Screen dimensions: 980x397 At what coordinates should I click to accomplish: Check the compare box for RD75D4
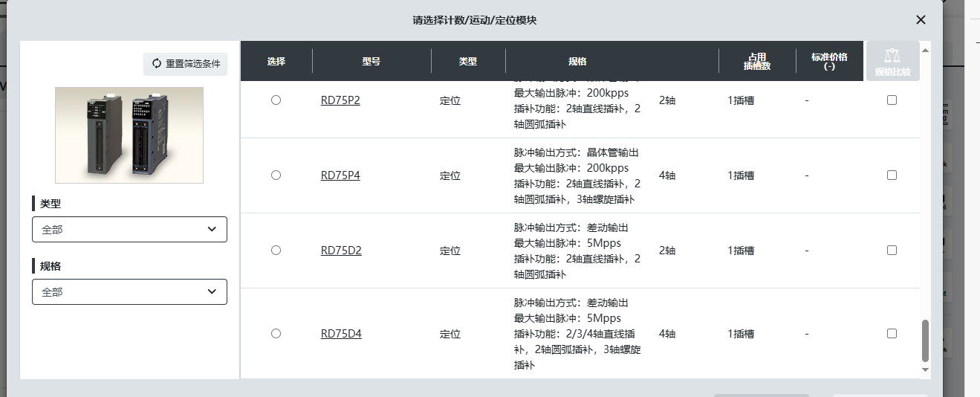[892, 334]
